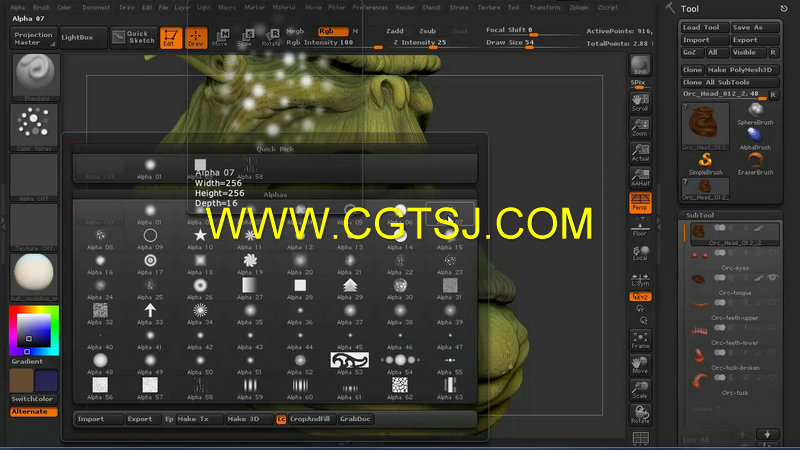Open the Texture menu
This screenshot has height=450, width=800.
click(489, 8)
